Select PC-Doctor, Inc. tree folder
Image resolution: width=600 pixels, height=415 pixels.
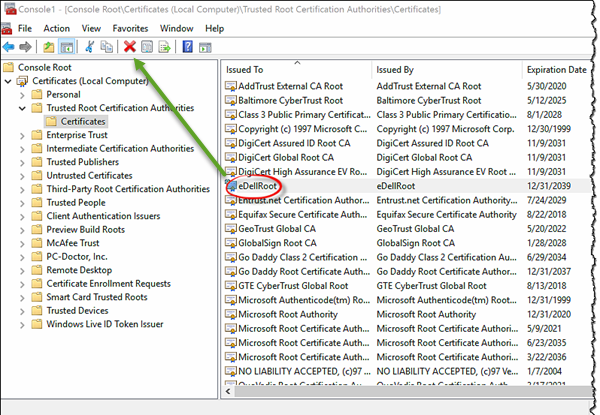pyautogui.click(x=77, y=257)
